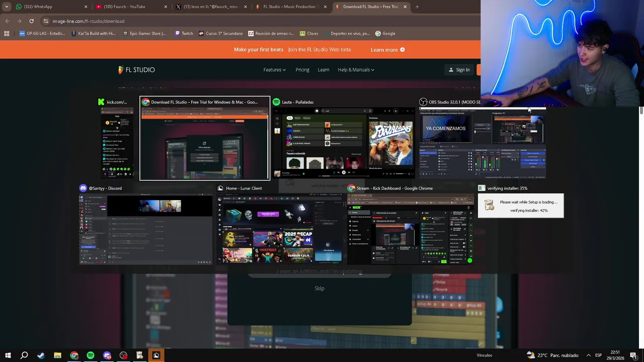Switch to the kick.com window thumbnail

(117, 138)
